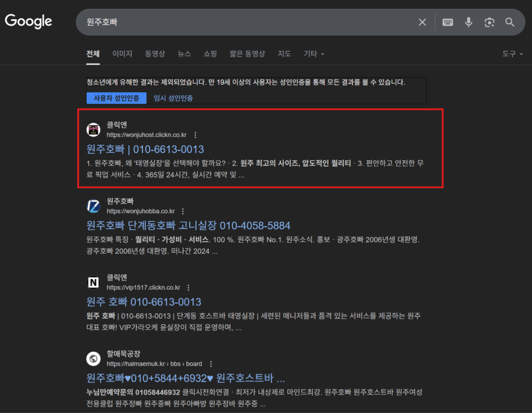Open 할매묵공장 globe favicon
This screenshot has height=413, width=532.
94,359
